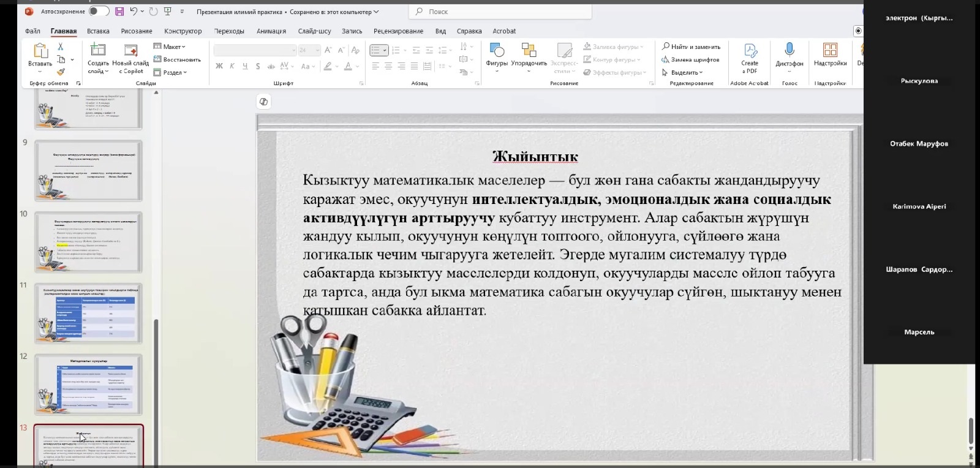Click New Slide with Copilot icon
This screenshot has width=980, height=468.
(x=130, y=51)
